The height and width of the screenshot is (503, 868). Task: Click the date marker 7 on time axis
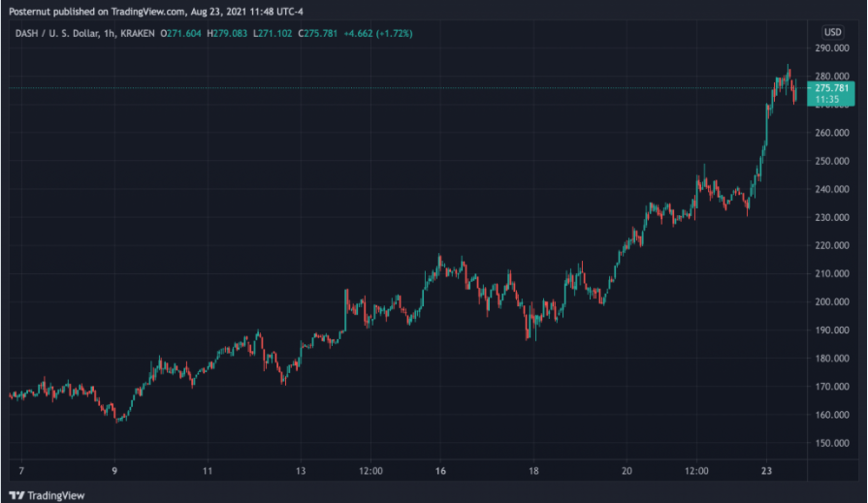[x=21, y=471]
